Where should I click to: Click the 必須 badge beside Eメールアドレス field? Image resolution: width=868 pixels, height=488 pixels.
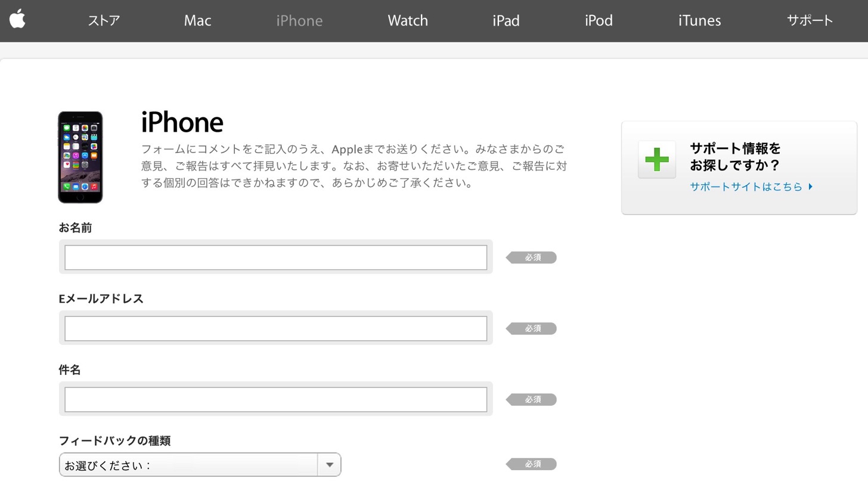coord(531,328)
